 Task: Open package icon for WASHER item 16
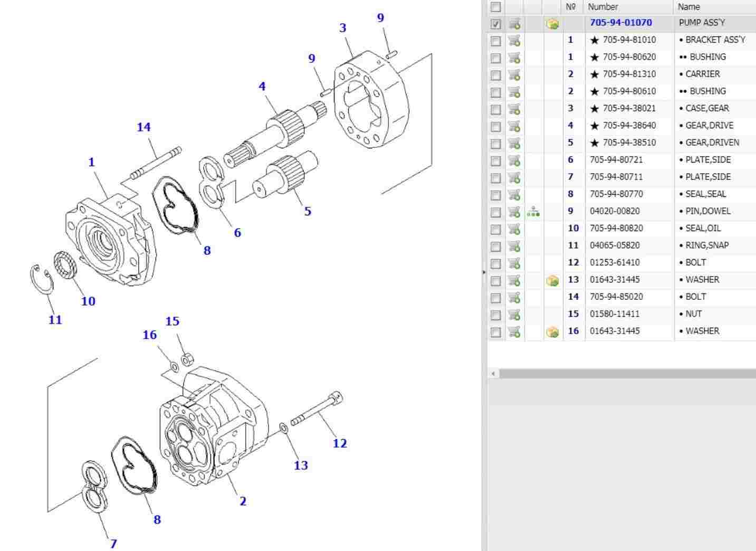[x=552, y=332]
